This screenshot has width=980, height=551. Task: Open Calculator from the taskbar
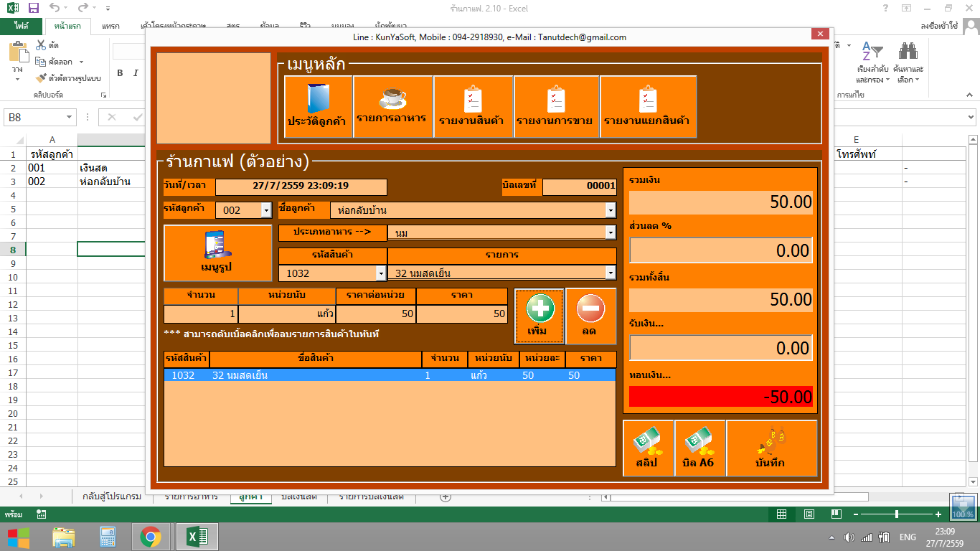pos(108,537)
